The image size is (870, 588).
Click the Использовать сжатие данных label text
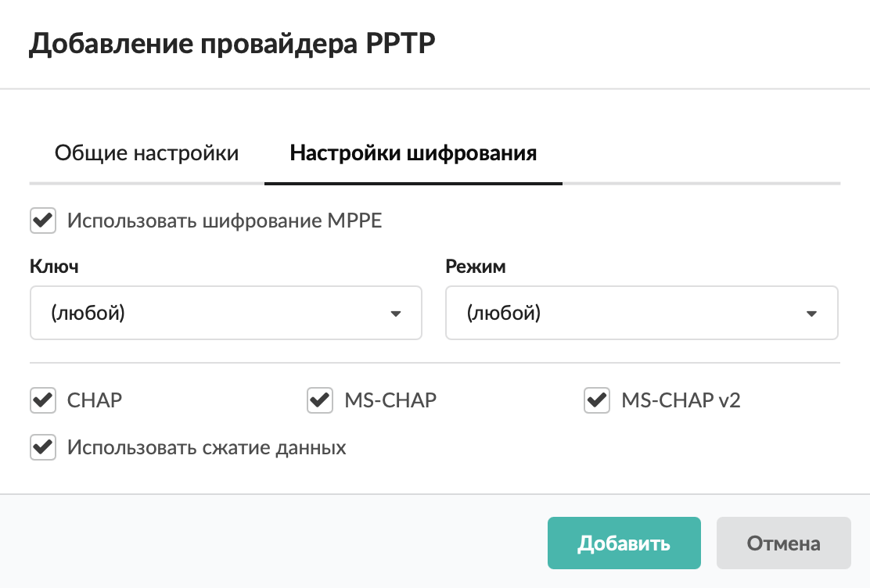207,448
